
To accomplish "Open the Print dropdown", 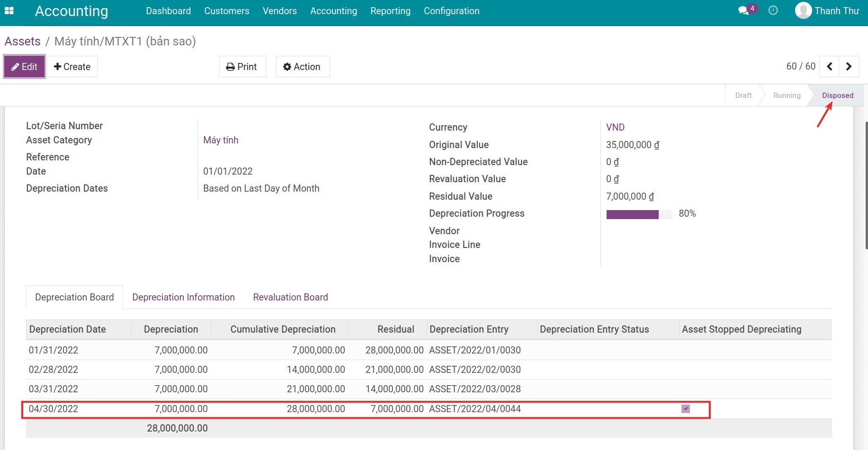I will pos(242,67).
